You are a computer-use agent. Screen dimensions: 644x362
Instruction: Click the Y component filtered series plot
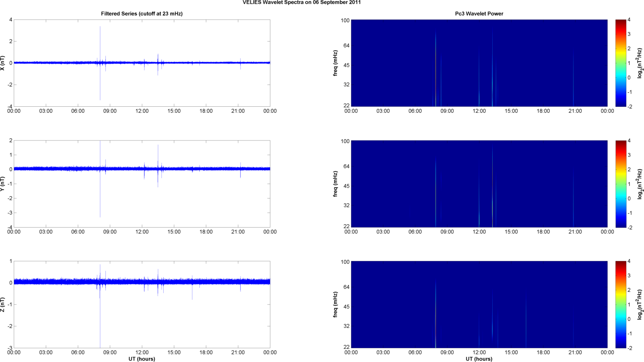point(142,184)
